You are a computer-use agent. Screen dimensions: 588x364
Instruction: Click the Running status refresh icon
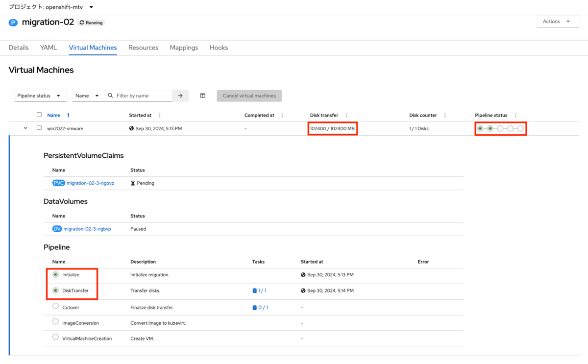coord(81,23)
